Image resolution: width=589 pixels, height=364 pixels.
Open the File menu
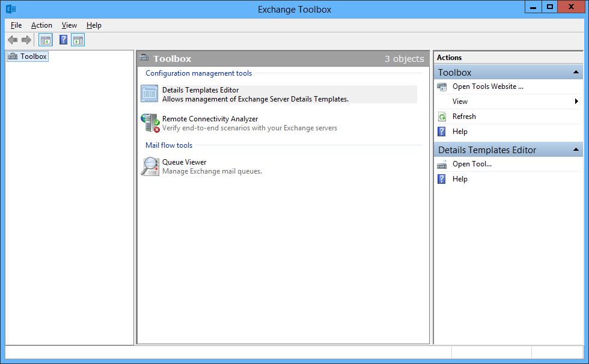[x=16, y=25]
